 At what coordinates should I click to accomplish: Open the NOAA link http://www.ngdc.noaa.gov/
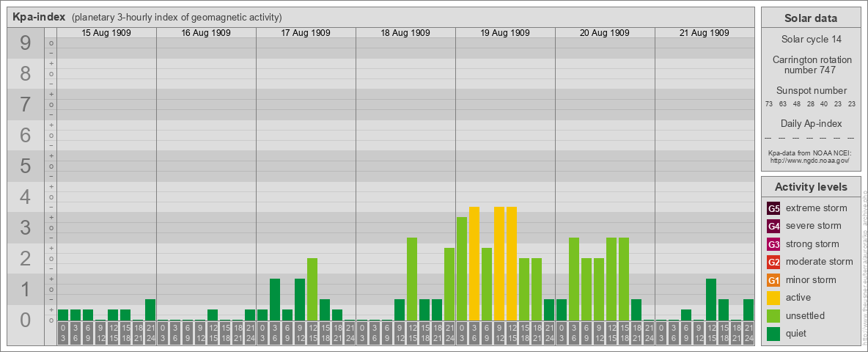click(x=809, y=160)
